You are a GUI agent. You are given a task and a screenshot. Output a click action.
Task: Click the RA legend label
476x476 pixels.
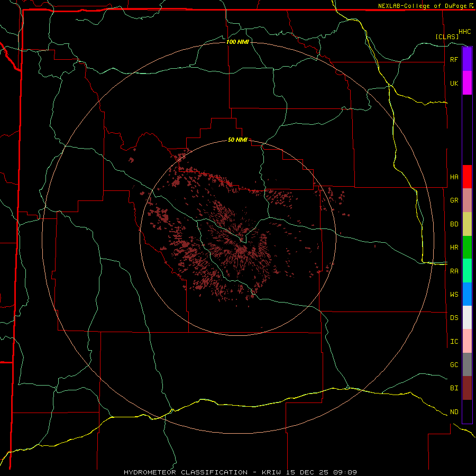pyautogui.click(x=454, y=271)
